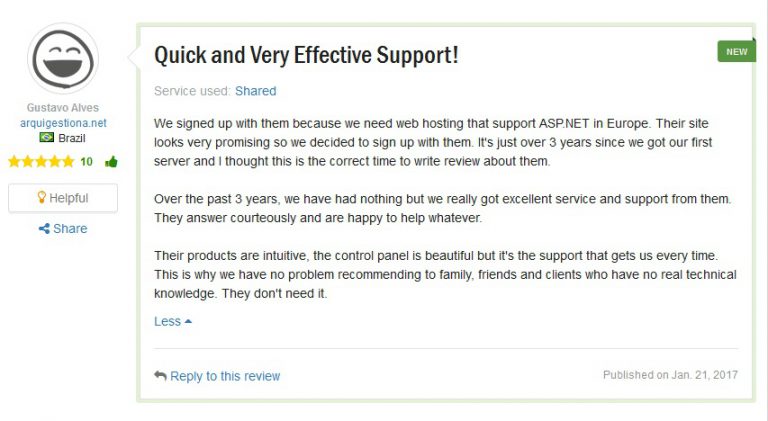Reply to this review
The width and height of the screenshot is (768, 421).
coord(224,376)
